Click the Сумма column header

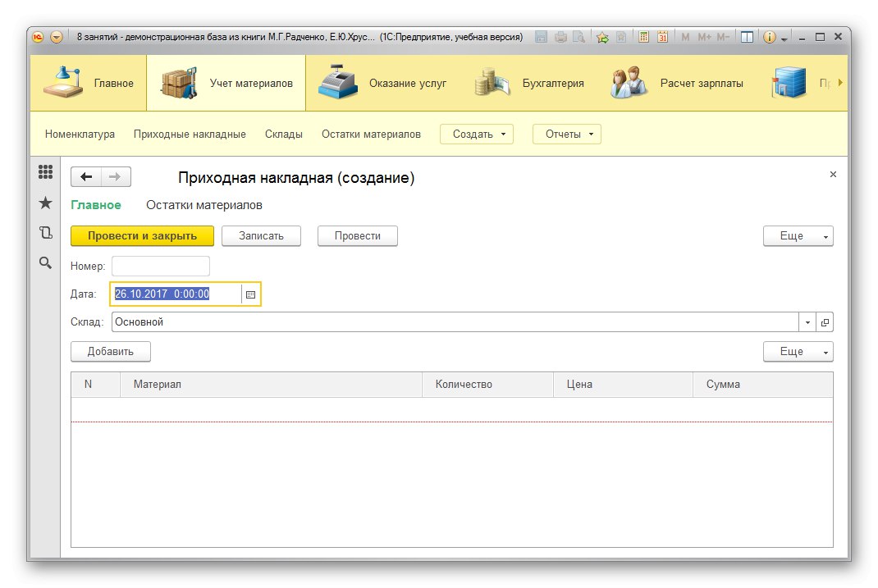762,385
